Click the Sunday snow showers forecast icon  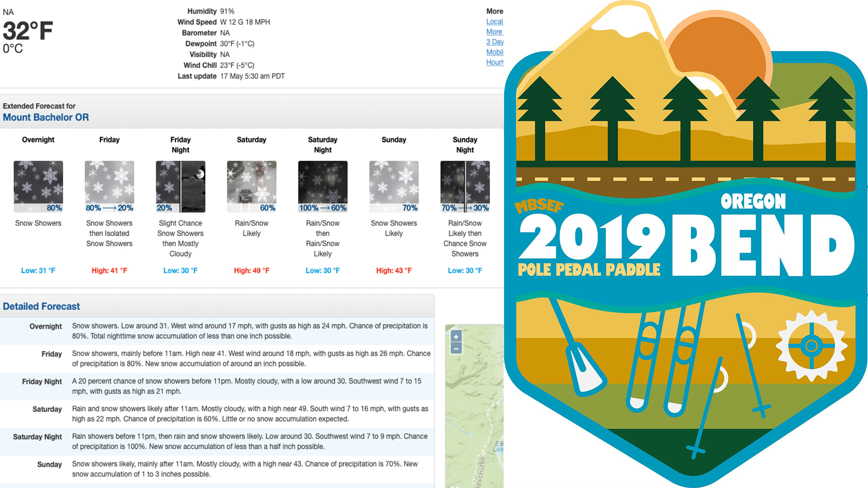coord(394,187)
